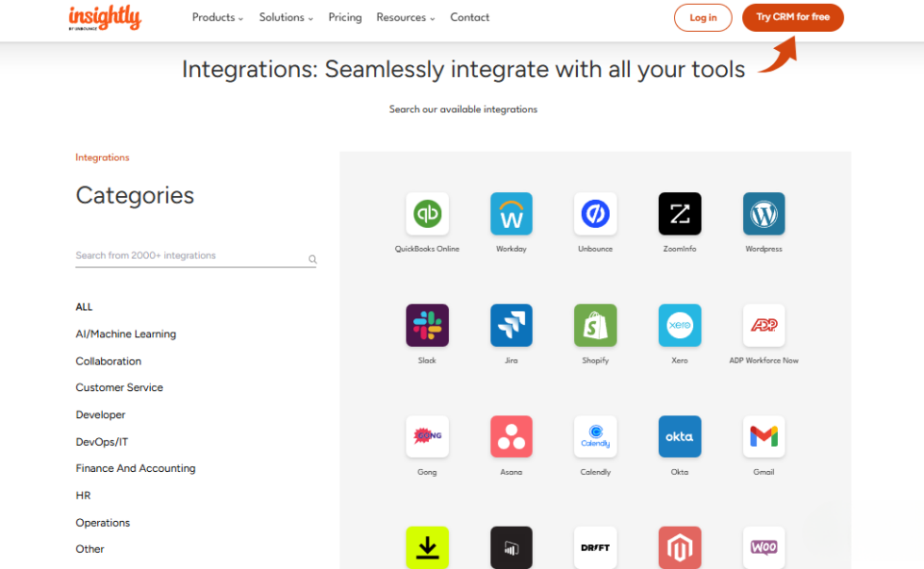This screenshot has width=924, height=569.
Task: Open the Shopify integration
Action: (x=595, y=325)
